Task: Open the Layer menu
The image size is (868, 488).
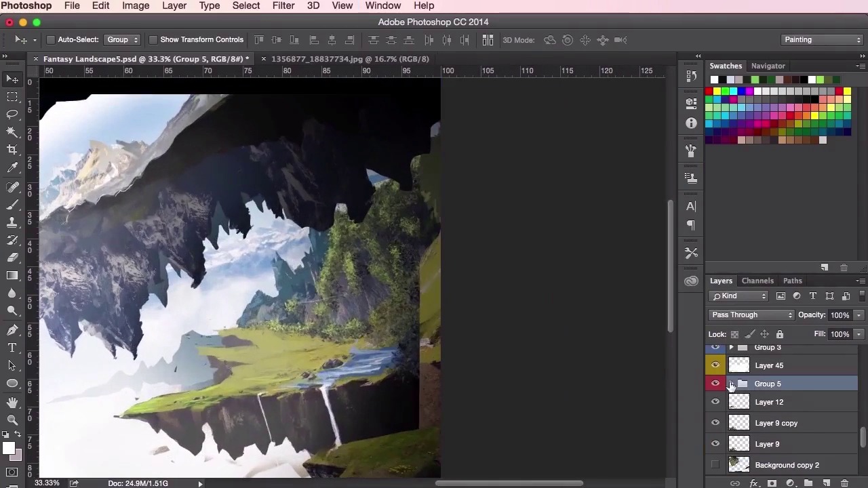Action: click(174, 6)
